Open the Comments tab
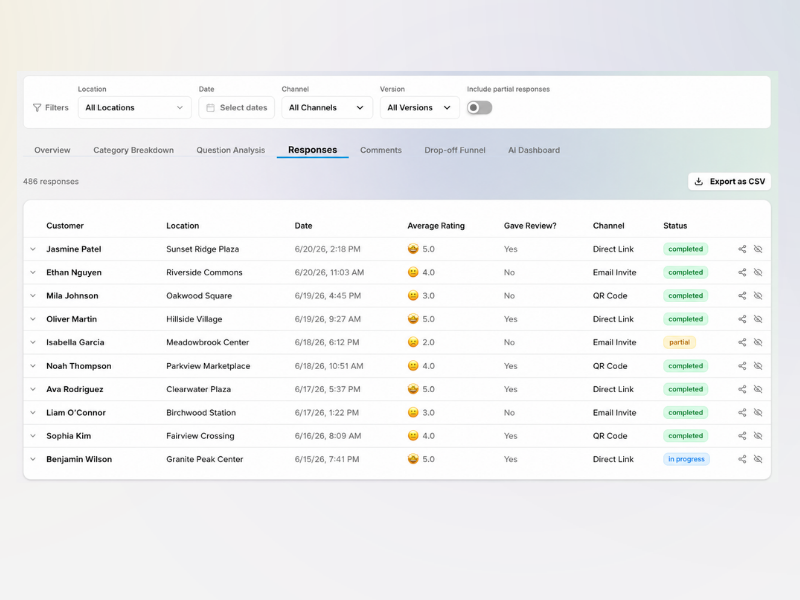This screenshot has height=600, width=800. pyautogui.click(x=381, y=150)
